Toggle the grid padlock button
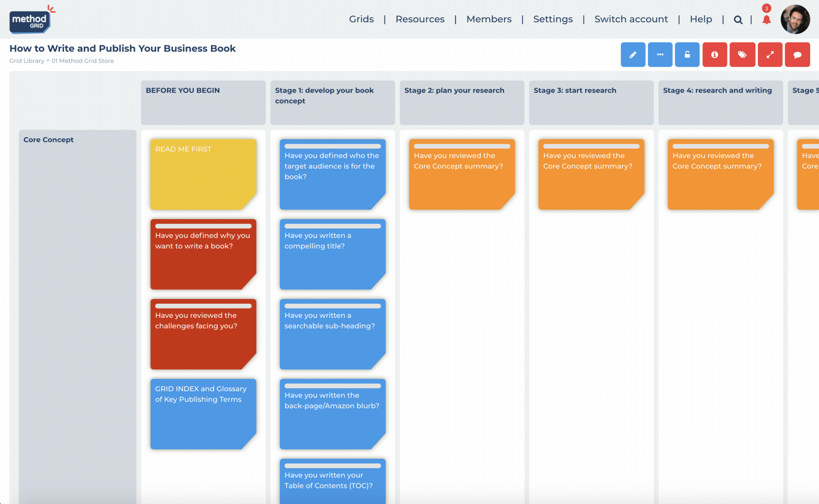 tap(687, 55)
